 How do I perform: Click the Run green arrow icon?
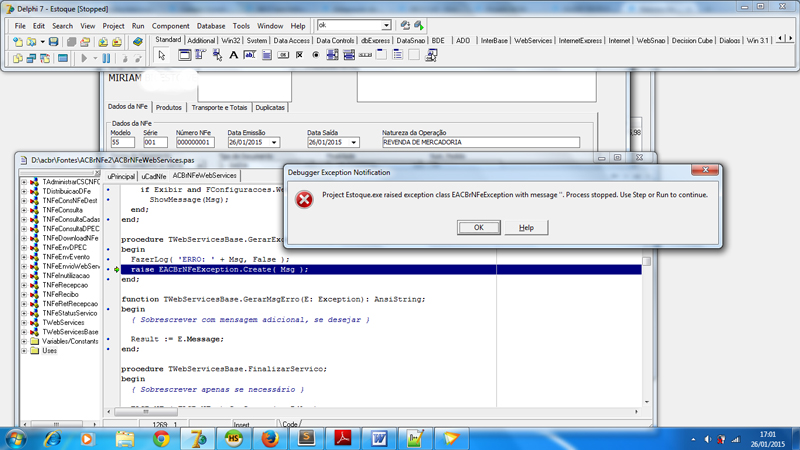[84, 59]
